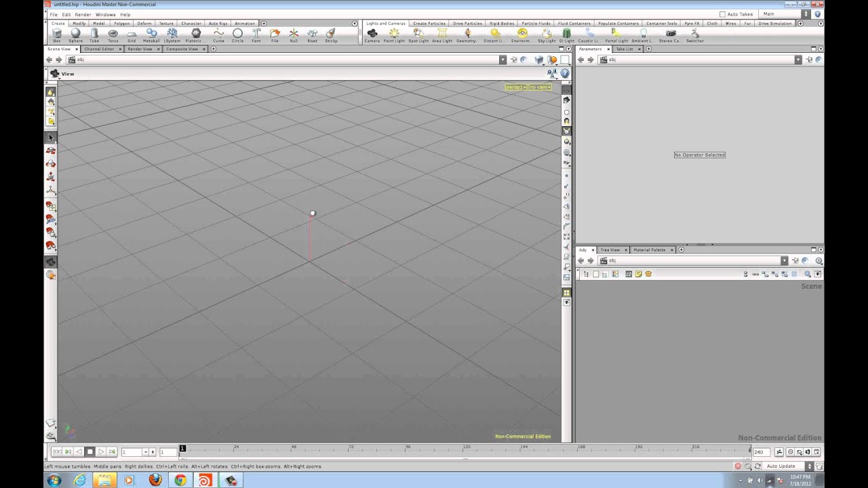
Task: Open the Windows menu
Action: 105,14
